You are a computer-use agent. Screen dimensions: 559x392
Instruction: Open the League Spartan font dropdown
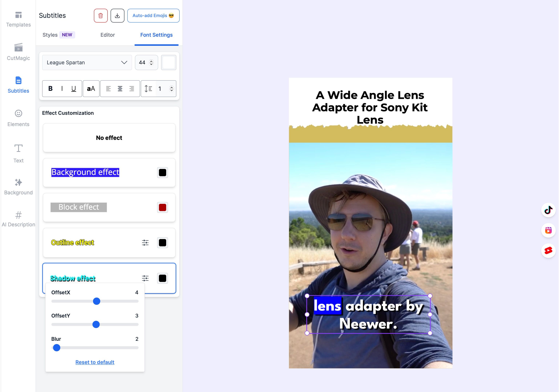[x=87, y=62]
